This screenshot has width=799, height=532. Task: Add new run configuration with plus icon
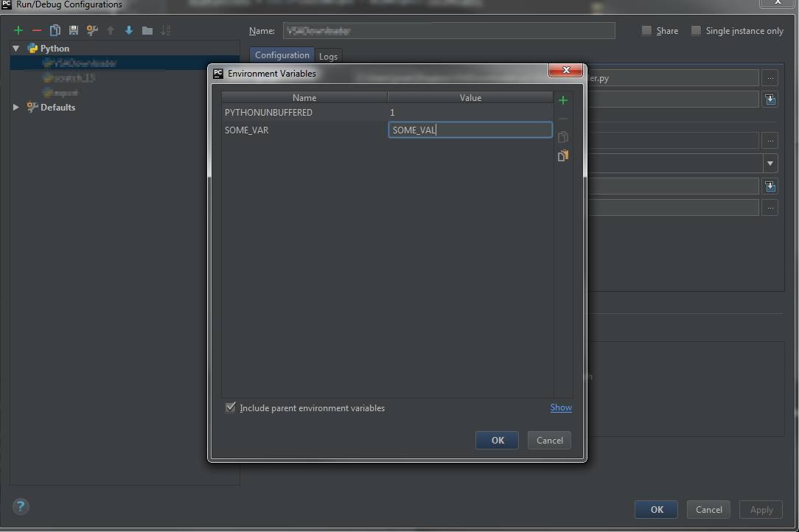pyautogui.click(x=18, y=30)
